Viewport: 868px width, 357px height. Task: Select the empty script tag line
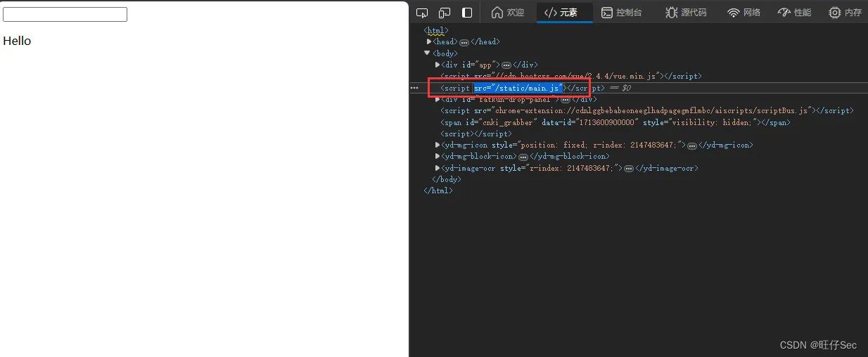476,134
